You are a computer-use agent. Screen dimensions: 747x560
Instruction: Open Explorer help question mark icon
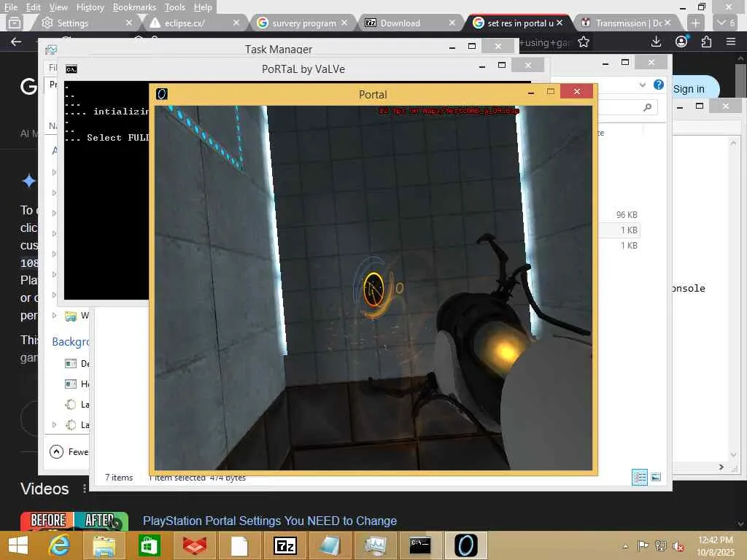[x=659, y=85]
